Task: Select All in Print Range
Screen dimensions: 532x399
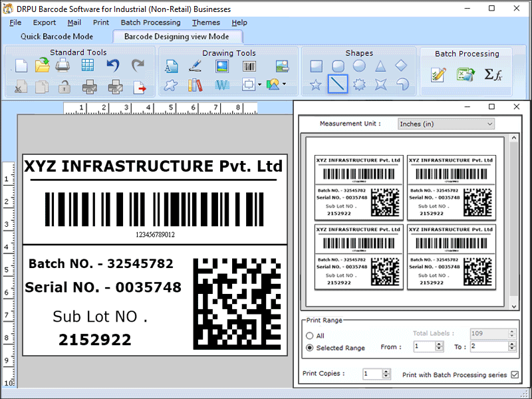Action: click(x=310, y=336)
